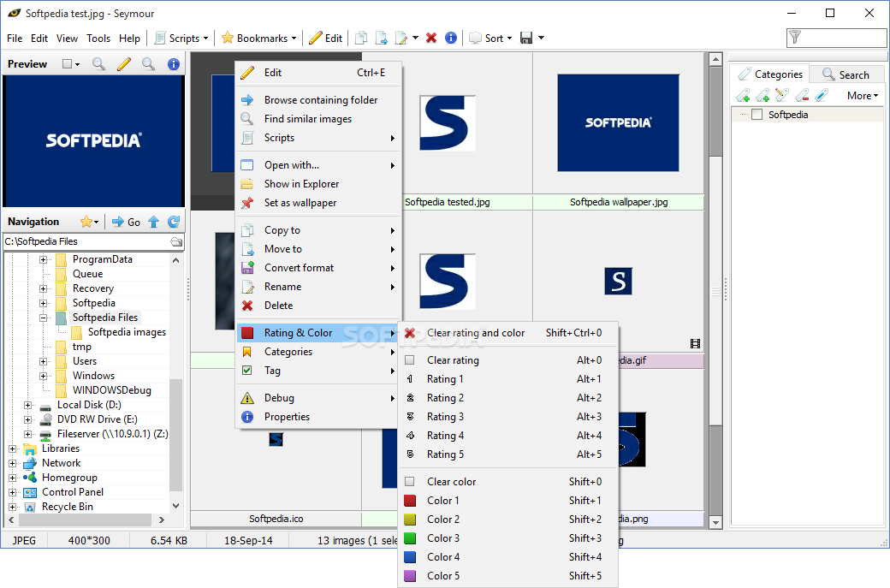Image resolution: width=890 pixels, height=588 pixels.
Task: Select Rating 3 in the submenu
Action: [x=508, y=417]
